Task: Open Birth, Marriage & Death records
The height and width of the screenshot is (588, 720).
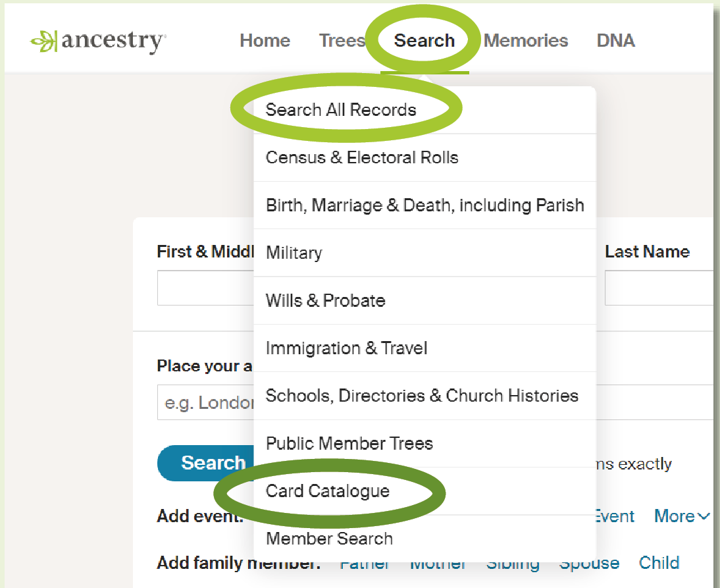Action: tap(424, 205)
